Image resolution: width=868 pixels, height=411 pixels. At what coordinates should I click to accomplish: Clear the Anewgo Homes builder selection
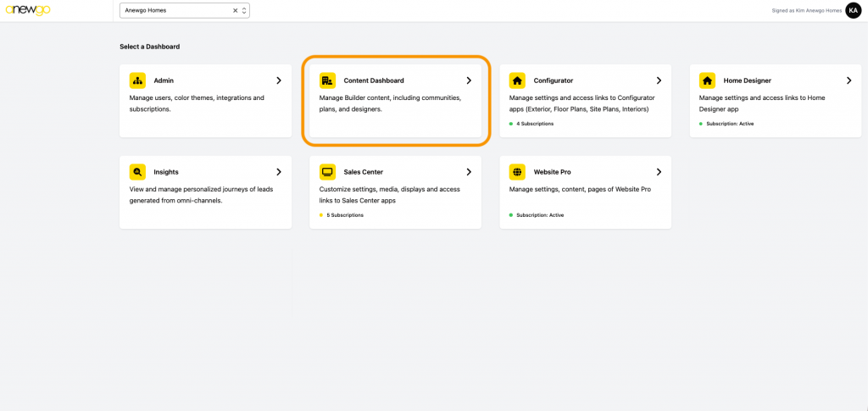tap(236, 10)
